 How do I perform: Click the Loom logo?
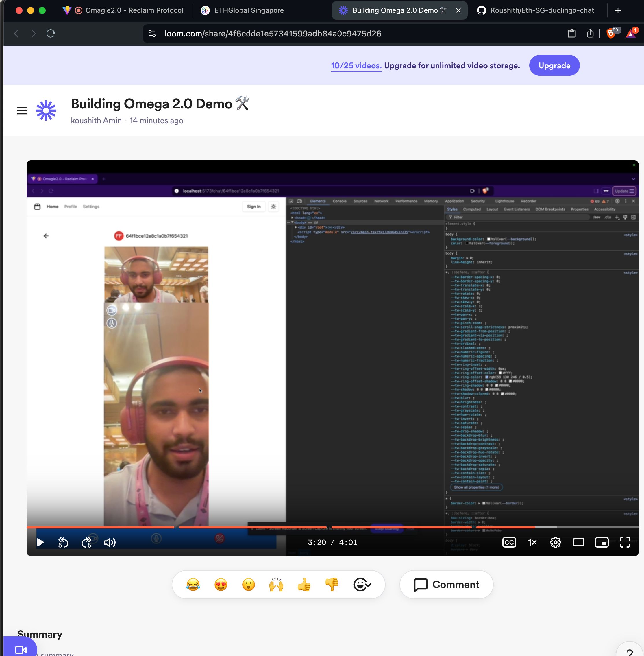[x=46, y=111]
